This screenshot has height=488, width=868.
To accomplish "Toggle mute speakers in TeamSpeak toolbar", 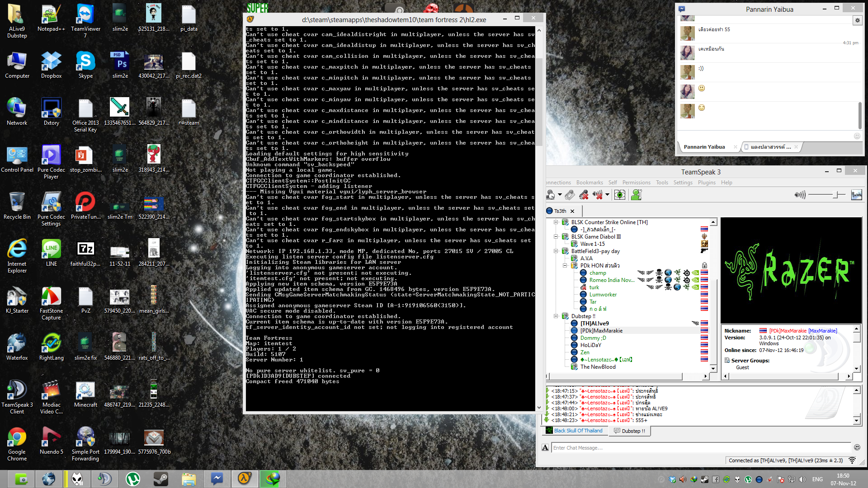I will (598, 195).
